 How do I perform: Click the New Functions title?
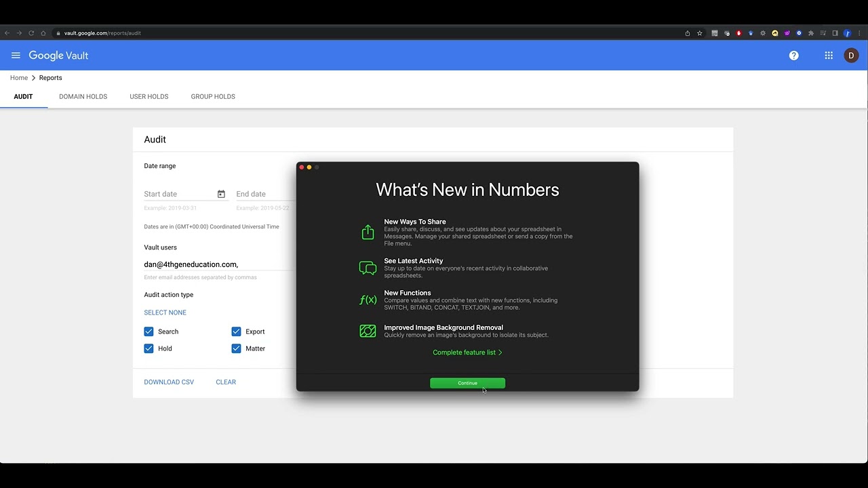(408, 293)
